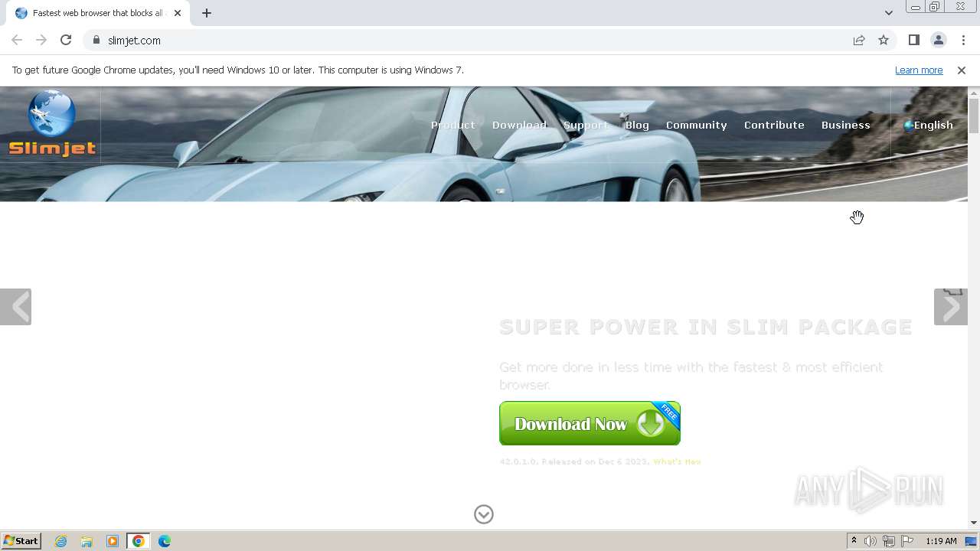Open the tab search dropdown arrow
This screenshot has width=980, height=551.
point(888,13)
